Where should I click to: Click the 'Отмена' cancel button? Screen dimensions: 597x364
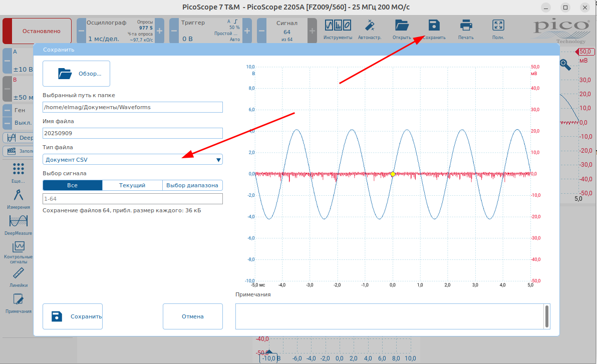pyautogui.click(x=193, y=316)
